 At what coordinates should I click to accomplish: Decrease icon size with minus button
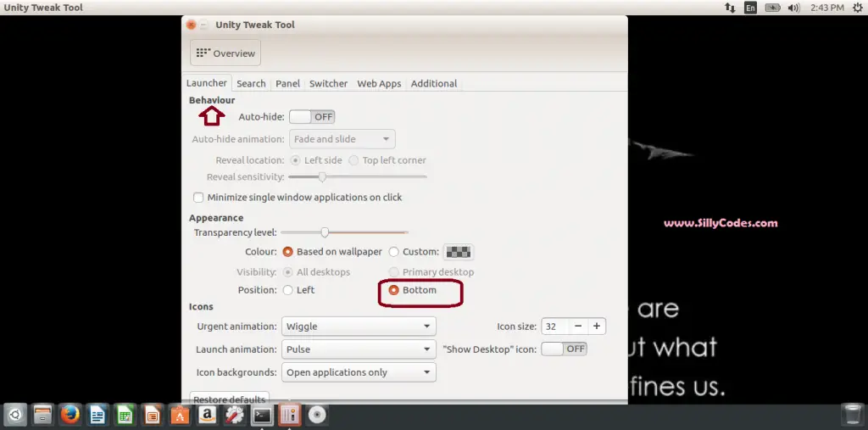pos(578,327)
